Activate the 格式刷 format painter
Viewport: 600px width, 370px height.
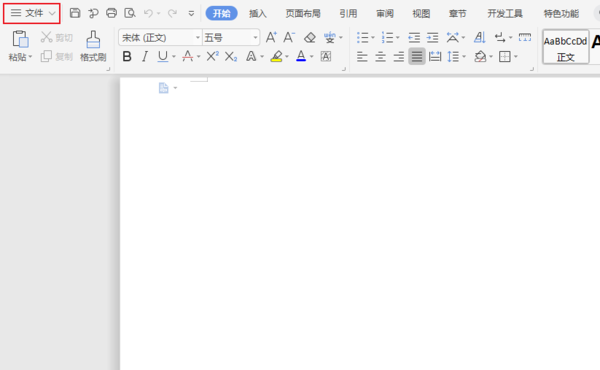(93, 46)
